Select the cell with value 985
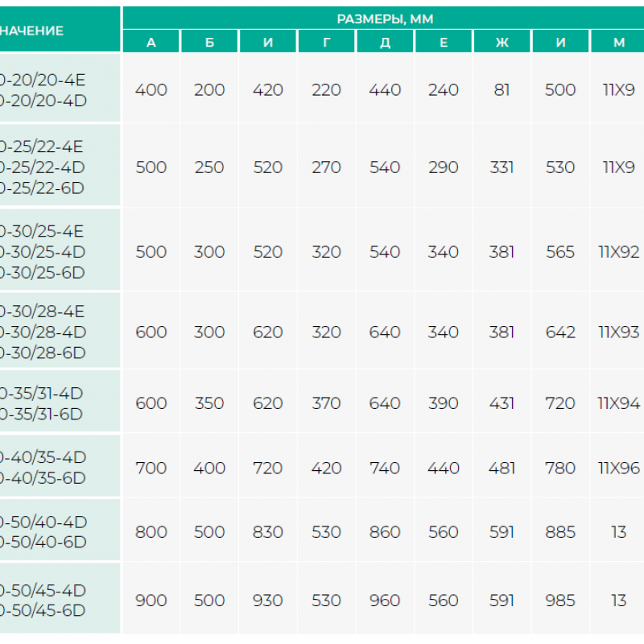The height and width of the screenshot is (644, 644). point(560,601)
